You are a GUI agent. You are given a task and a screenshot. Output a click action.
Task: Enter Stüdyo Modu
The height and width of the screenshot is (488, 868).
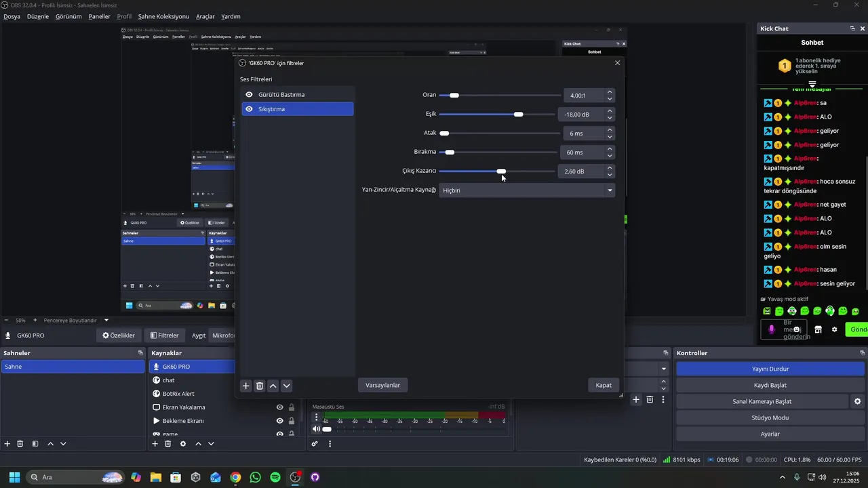pos(770,418)
